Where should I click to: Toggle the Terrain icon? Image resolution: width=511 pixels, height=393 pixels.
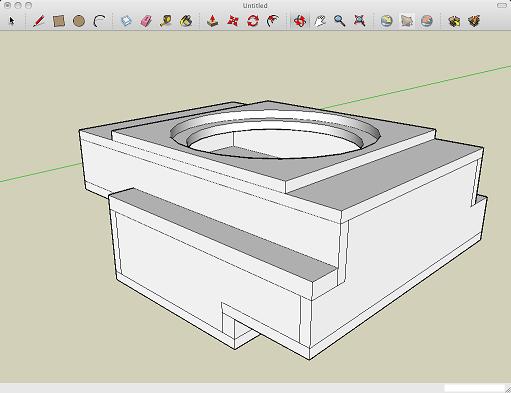click(407, 21)
